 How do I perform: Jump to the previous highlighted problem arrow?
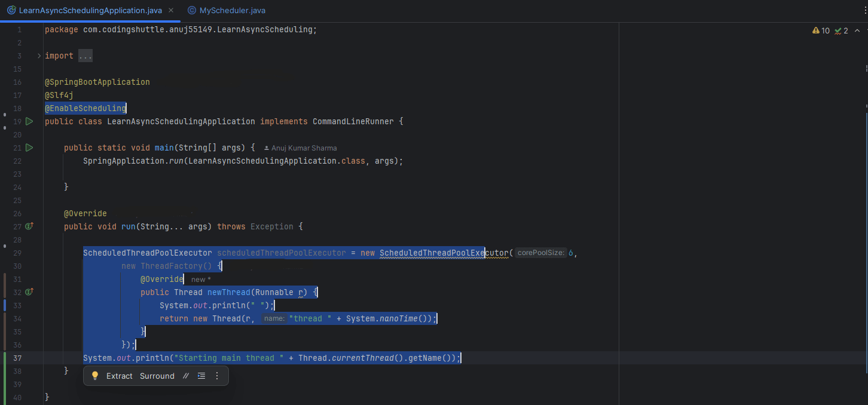point(857,30)
